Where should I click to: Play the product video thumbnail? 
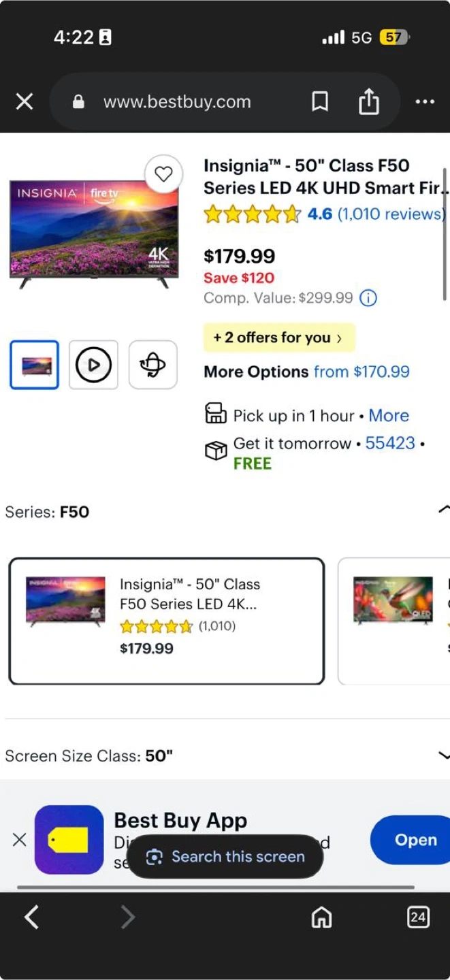point(93,365)
